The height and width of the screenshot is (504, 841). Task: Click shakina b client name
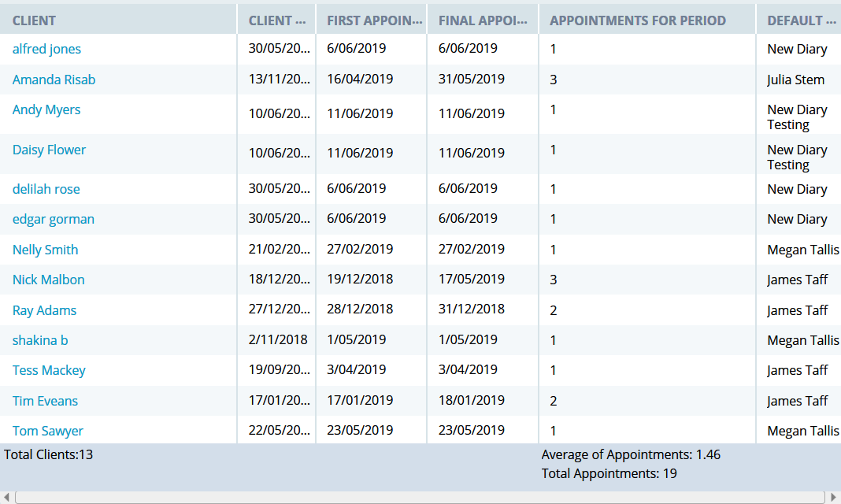point(40,340)
